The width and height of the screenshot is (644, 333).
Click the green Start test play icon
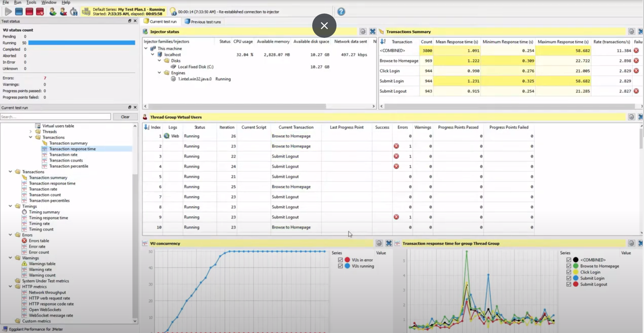pyautogui.click(x=8, y=12)
